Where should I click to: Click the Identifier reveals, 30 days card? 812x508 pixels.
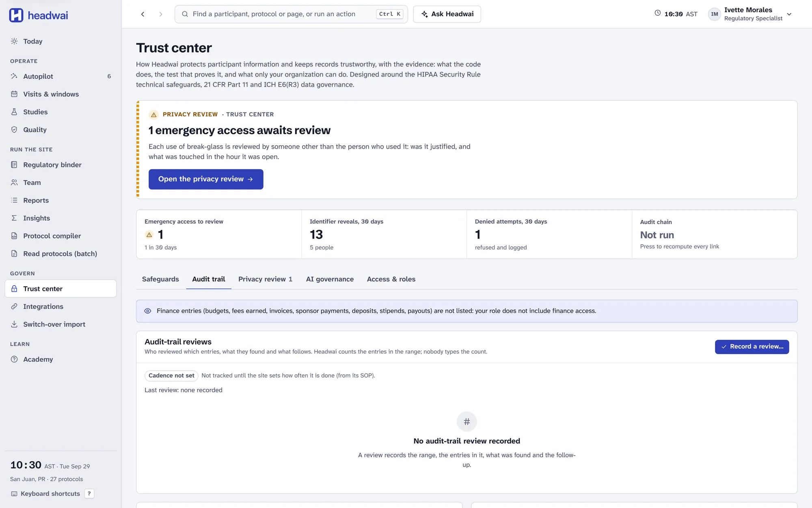(384, 234)
